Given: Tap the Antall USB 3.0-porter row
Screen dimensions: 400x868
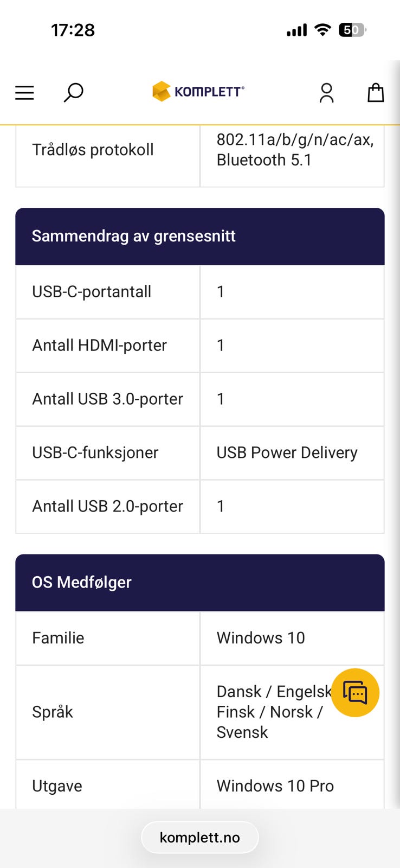Looking at the screenshot, I should 200,399.
